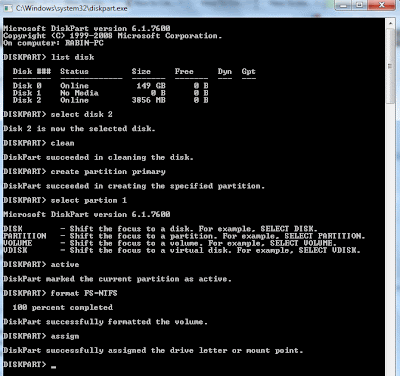Click the 'PARTITION' help entry line
Screen dimensions: 400x376
[184, 236]
